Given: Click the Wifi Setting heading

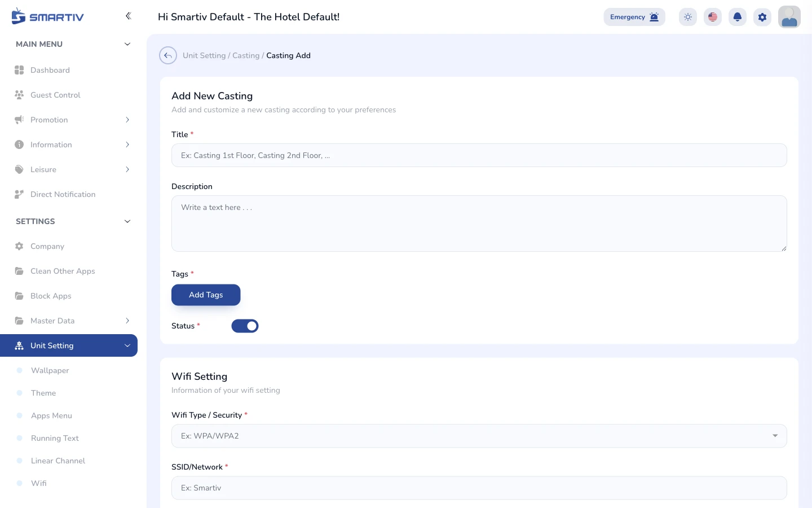Looking at the screenshot, I should pyautogui.click(x=199, y=376).
